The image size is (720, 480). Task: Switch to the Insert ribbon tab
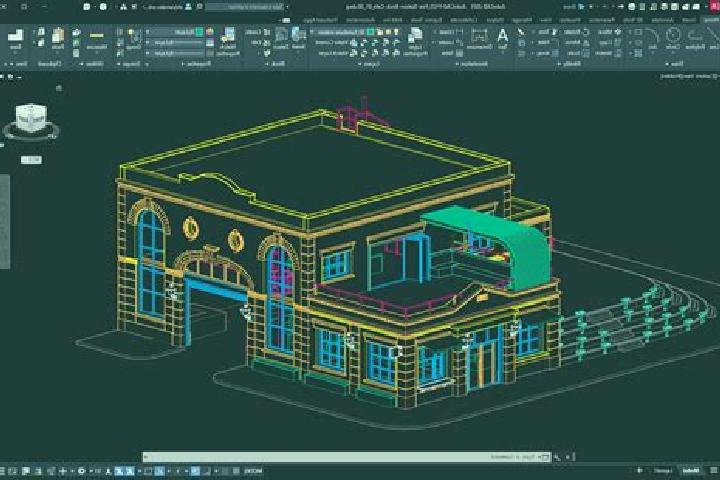(x=688, y=20)
